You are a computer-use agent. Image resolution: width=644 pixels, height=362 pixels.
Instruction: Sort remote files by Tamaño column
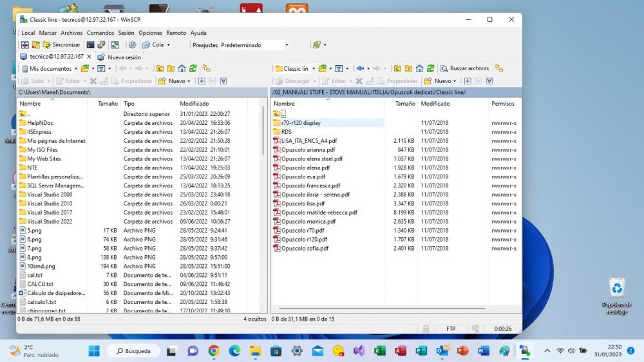coord(401,104)
